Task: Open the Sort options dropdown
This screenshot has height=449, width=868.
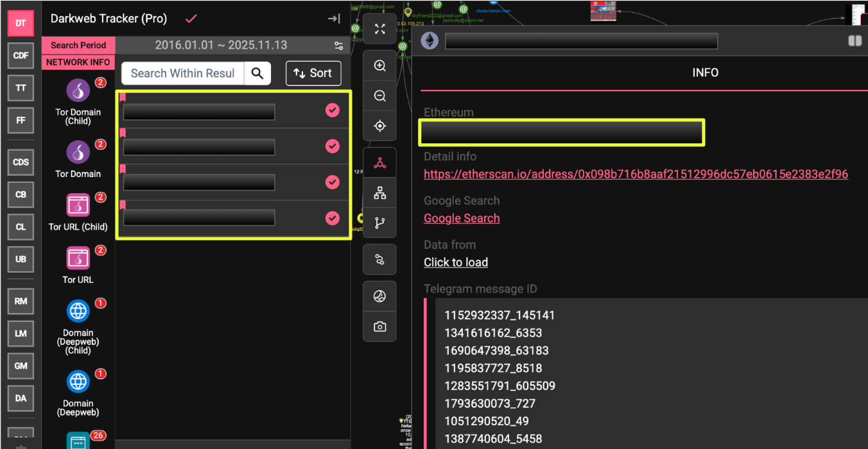Action: pos(313,73)
